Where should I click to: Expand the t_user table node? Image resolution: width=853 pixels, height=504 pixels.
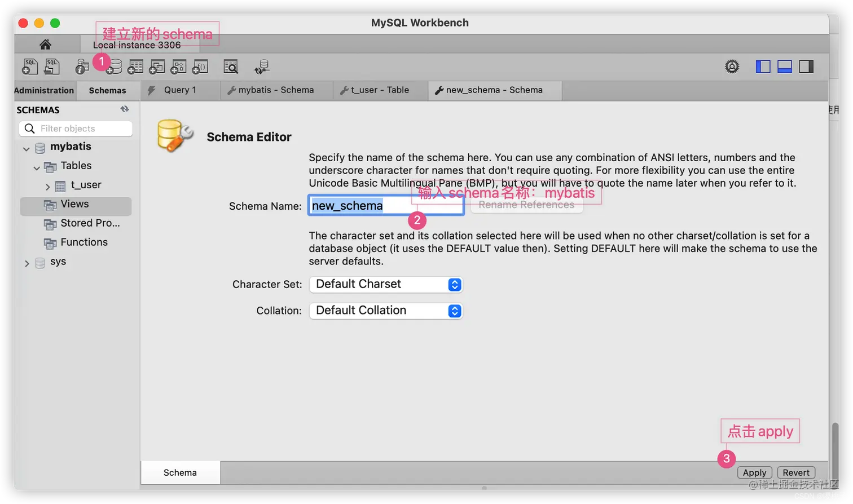pyautogui.click(x=47, y=187)
